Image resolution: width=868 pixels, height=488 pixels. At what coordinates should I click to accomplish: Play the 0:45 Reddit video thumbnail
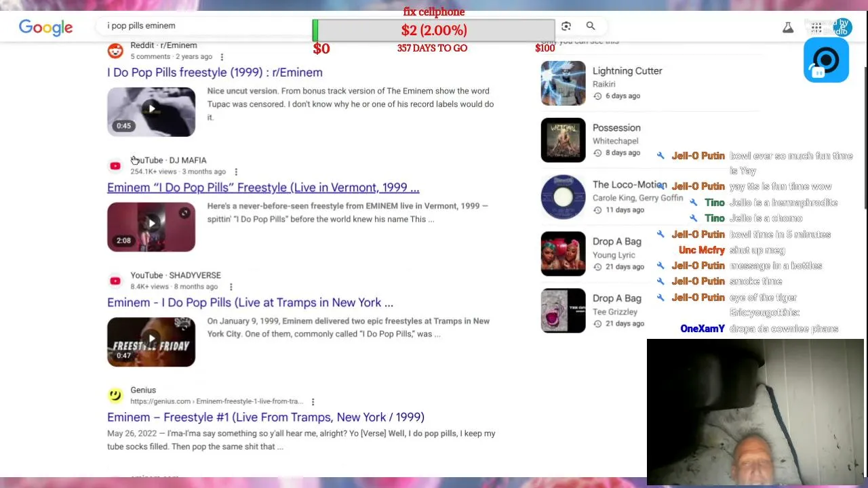[151, 111]
